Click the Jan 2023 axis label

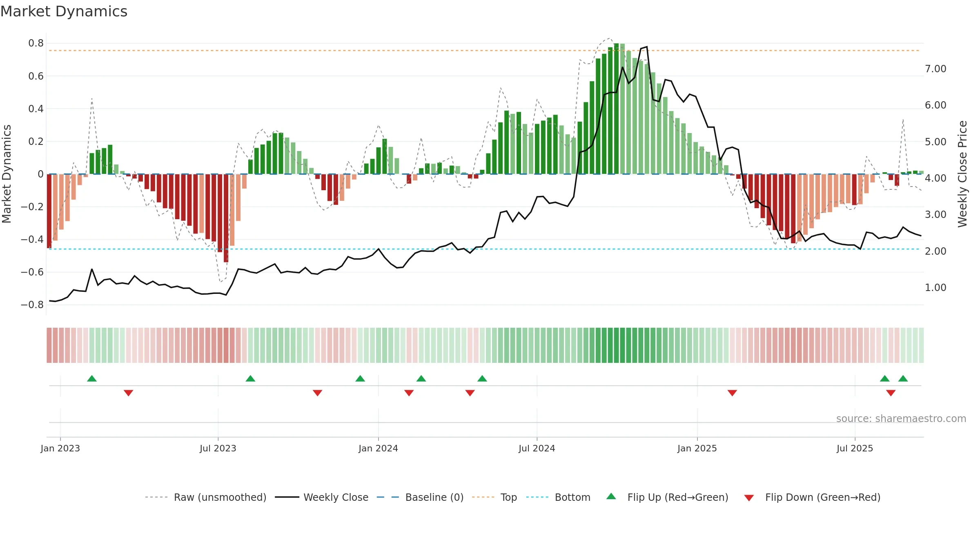point(60,448)
